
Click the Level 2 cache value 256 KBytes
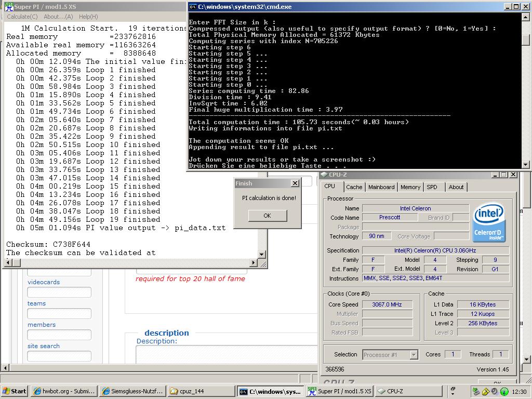(483, 323)
